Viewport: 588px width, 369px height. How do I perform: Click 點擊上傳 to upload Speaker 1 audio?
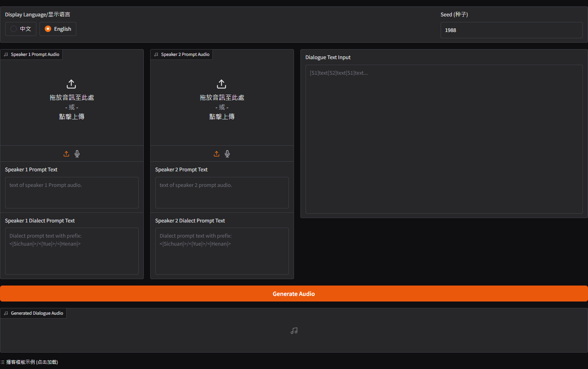[x=71, y=116]
